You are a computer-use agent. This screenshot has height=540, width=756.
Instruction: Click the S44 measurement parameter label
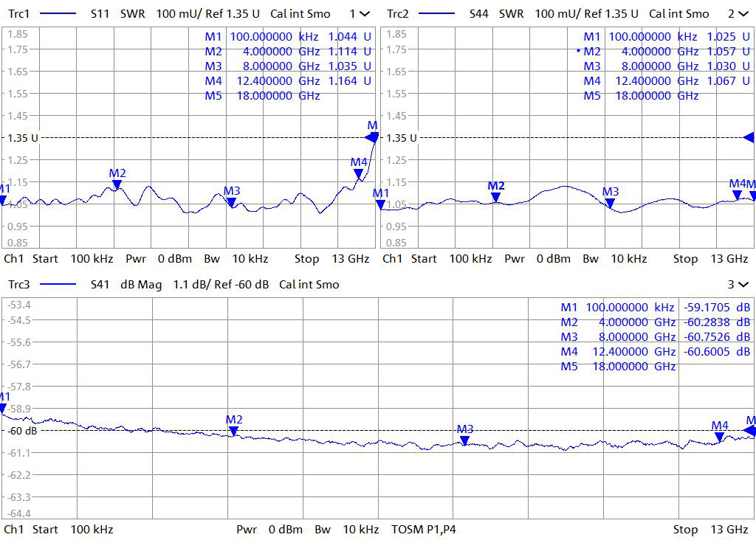(x=480, y=14)
